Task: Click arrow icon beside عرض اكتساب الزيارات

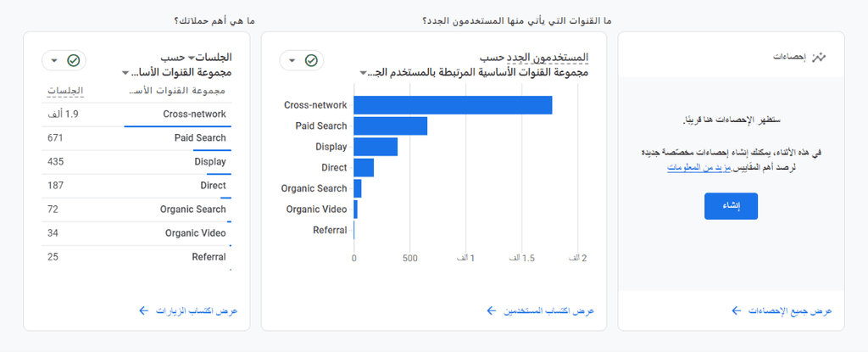Action: coord(143,311)
